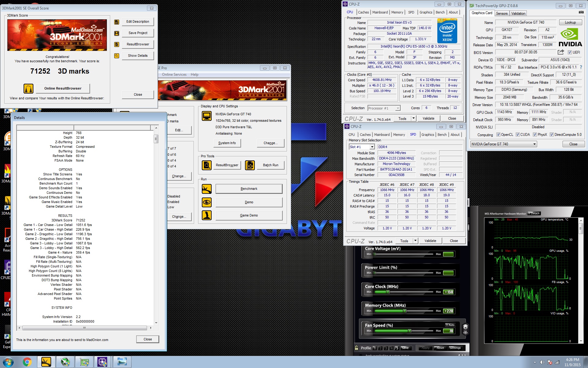Click the Memory Clock slider in Afterburner
This screenshot has width=588, height=368.
click(404, 311)
